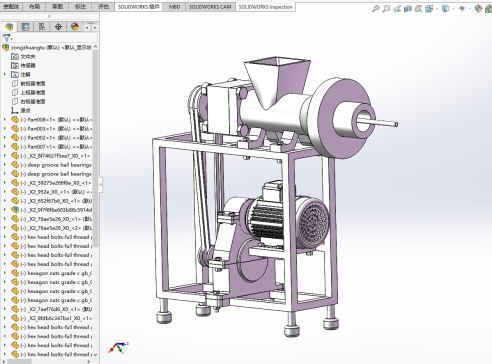
Task: Open the DimXpertManager crosshair tab
Action: point(58,27)
